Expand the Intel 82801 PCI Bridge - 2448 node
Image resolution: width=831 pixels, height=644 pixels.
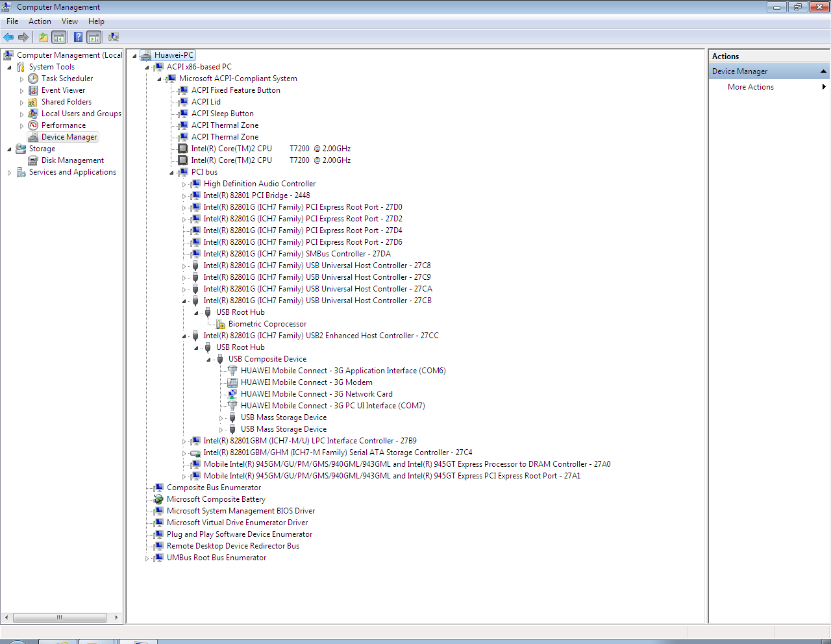coord(184,196)
